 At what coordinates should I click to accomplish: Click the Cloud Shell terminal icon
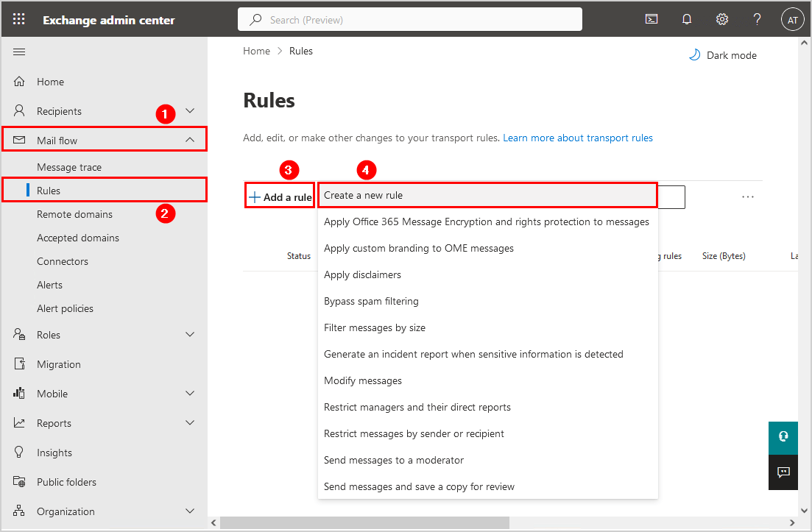click(652, 20)
